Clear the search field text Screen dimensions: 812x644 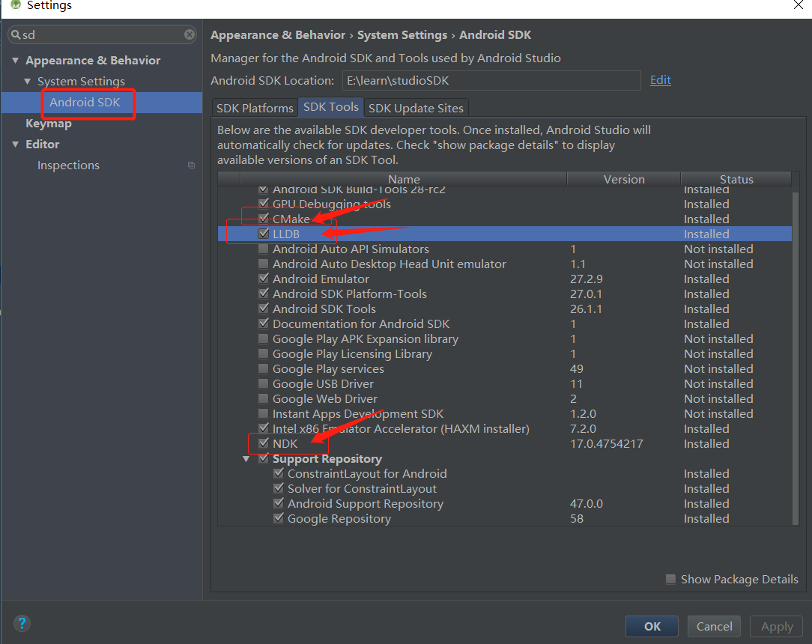tap(190, 34)
